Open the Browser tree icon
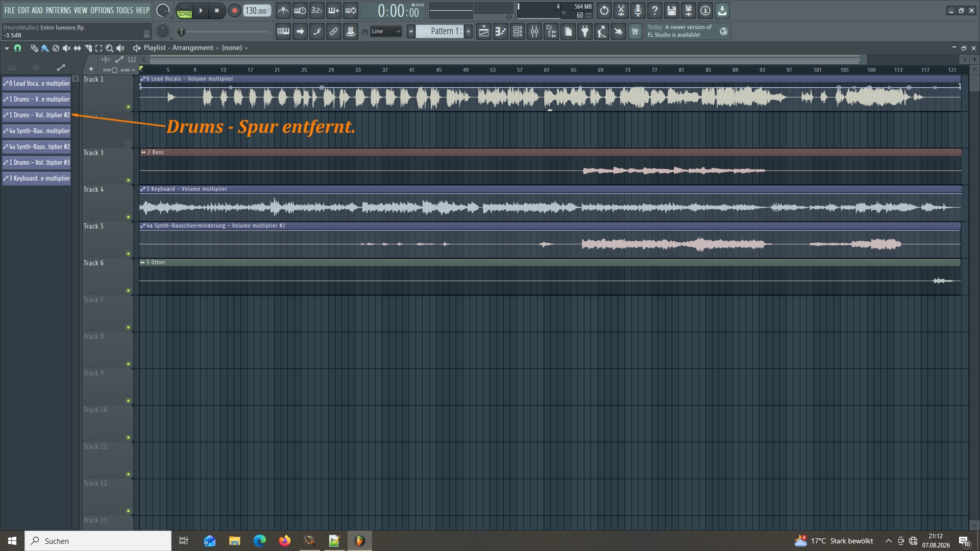Screen dimensions: 980x551 tap(551, 32)
